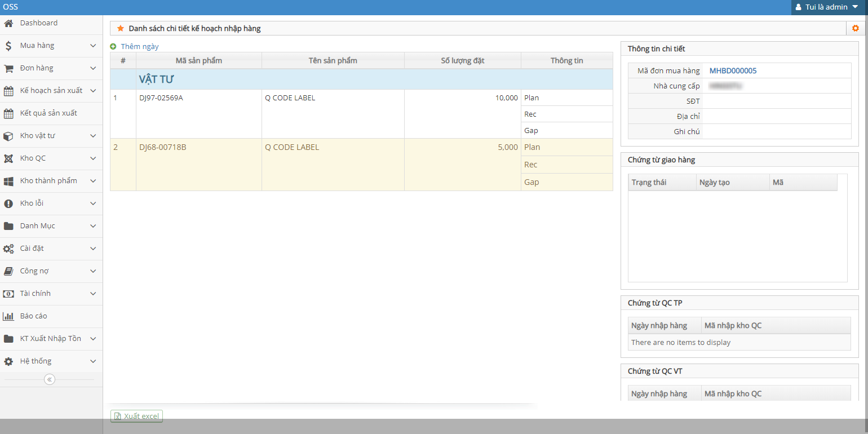Click the Kho QC sidebar icon
Viewport: 868px width, 434px height.
click(x=8, y=158)
